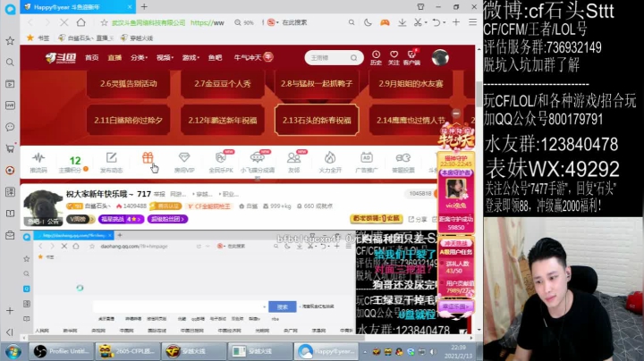Toggle night mode moon icon
Screen dimensions: 644x361
click(368, 22)
